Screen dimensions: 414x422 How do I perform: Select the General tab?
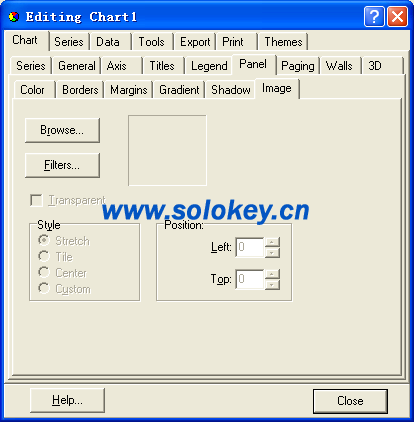77,66
